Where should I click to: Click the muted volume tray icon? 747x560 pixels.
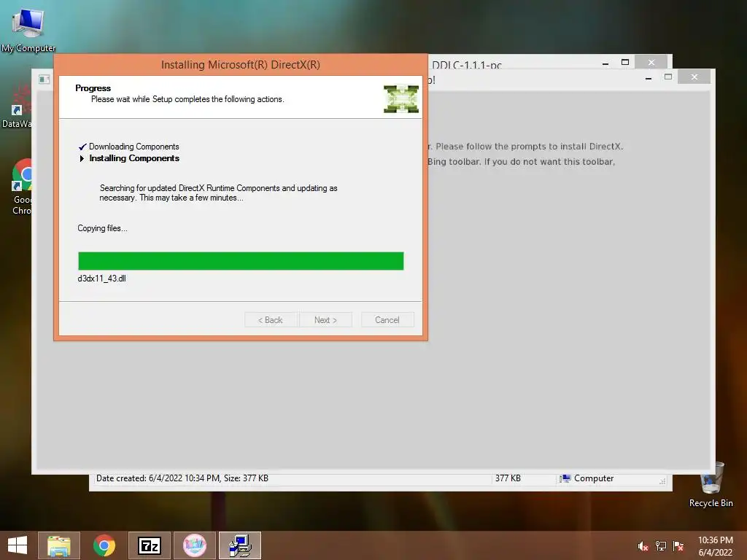coord(643,546)
